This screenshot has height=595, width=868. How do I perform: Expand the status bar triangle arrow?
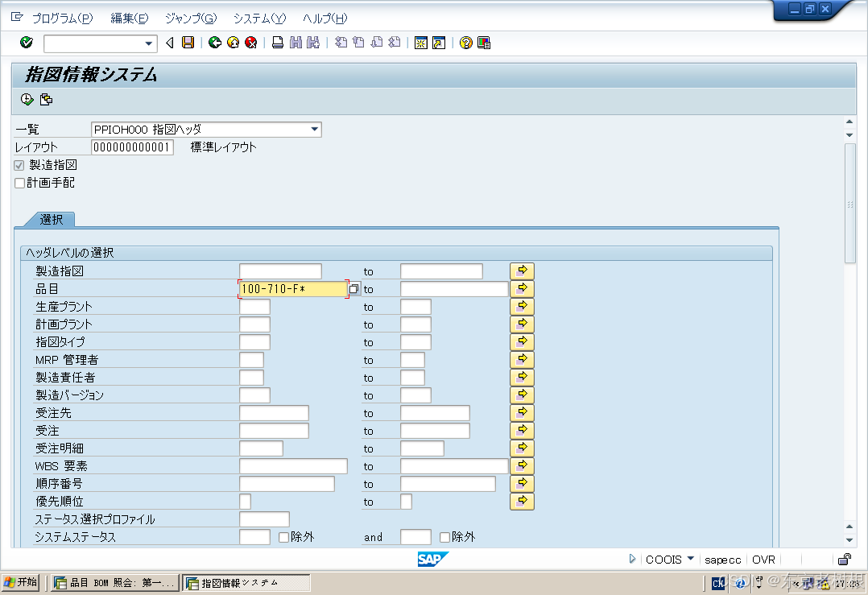[631, 559]
